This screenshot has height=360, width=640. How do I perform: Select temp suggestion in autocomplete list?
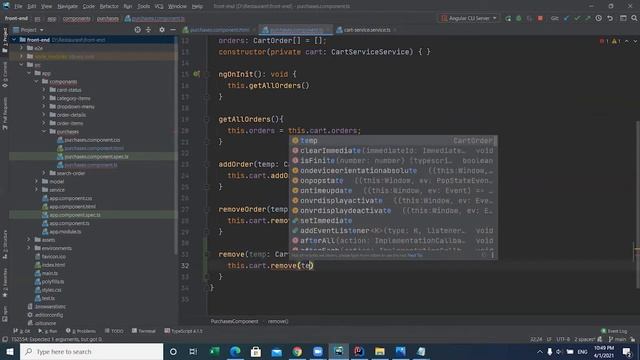click(393, 140)
